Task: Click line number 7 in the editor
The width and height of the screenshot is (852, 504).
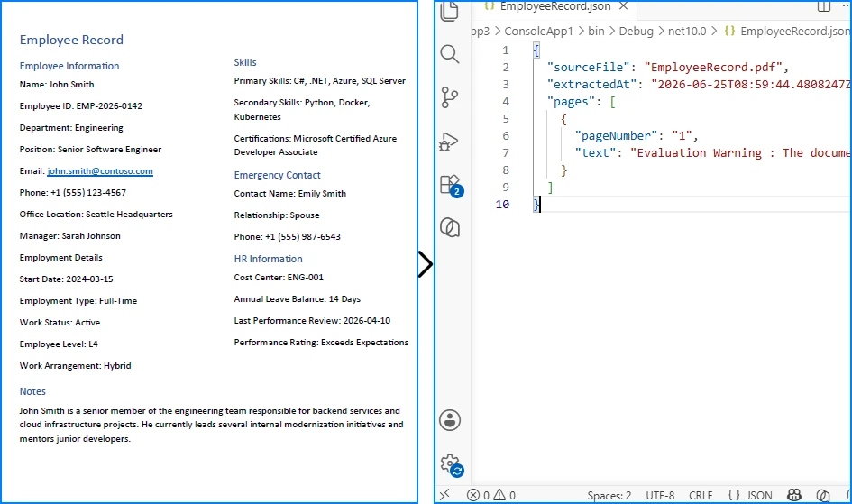Action: 505,153
